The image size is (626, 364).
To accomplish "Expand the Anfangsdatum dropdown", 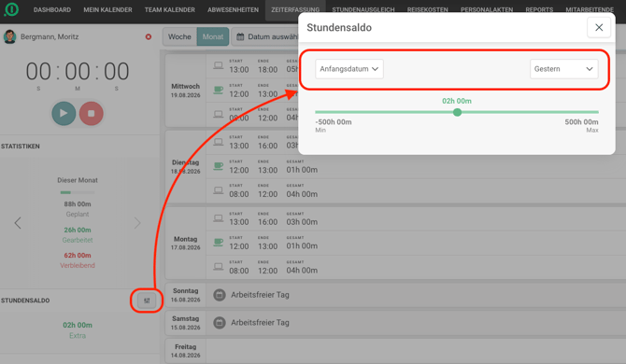I will coord(349,69).
